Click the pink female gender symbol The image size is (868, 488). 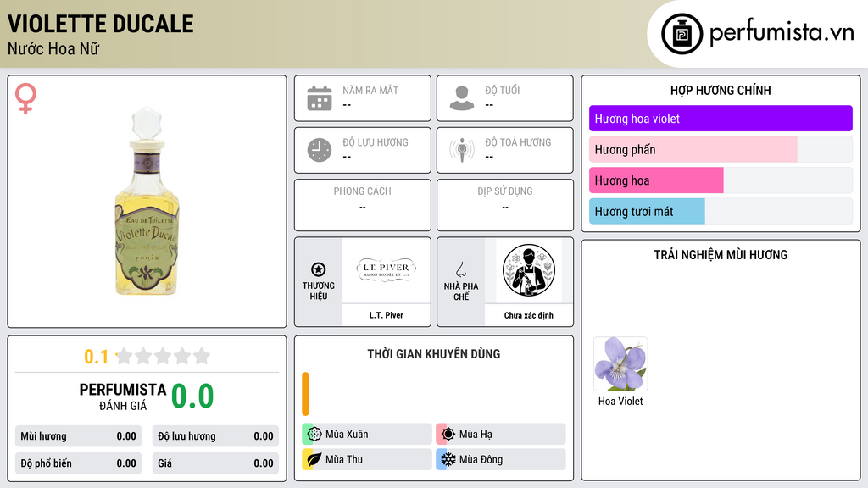coord(25,98)
